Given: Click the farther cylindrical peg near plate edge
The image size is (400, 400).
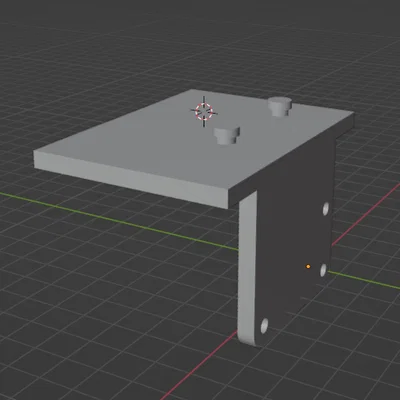Looking at the screenshot, I should [280, 106].
